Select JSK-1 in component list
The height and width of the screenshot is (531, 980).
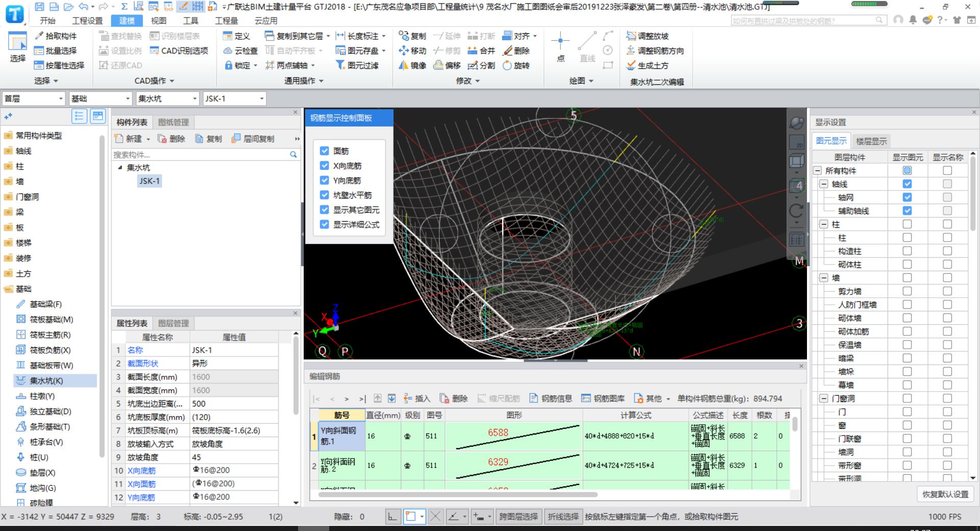tap(150, 181)
